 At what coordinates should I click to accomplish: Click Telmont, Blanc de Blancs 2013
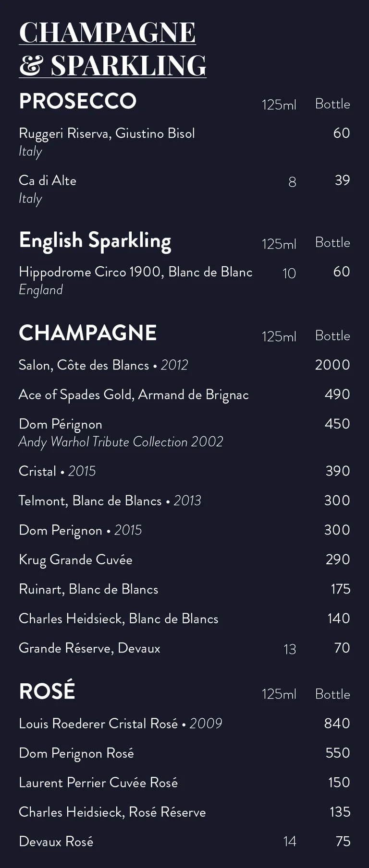[x=110, y=501]
